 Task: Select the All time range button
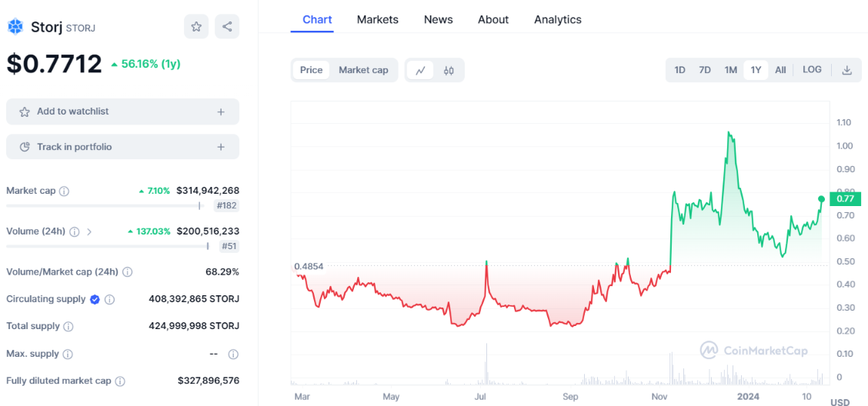click(x=780, y=70)
